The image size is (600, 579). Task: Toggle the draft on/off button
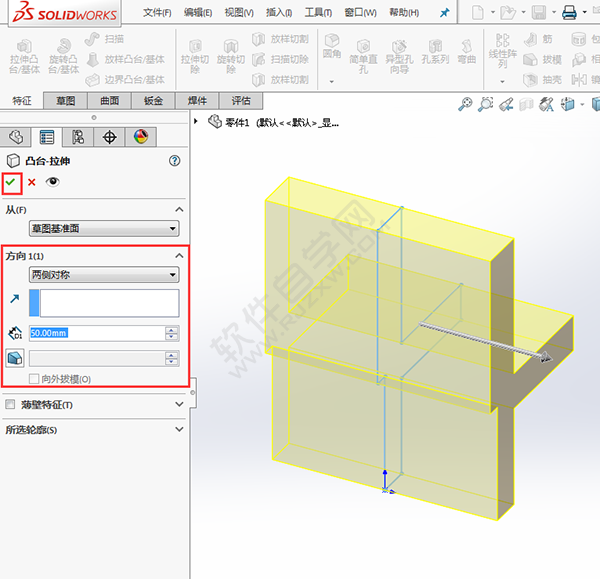(15, 358)
